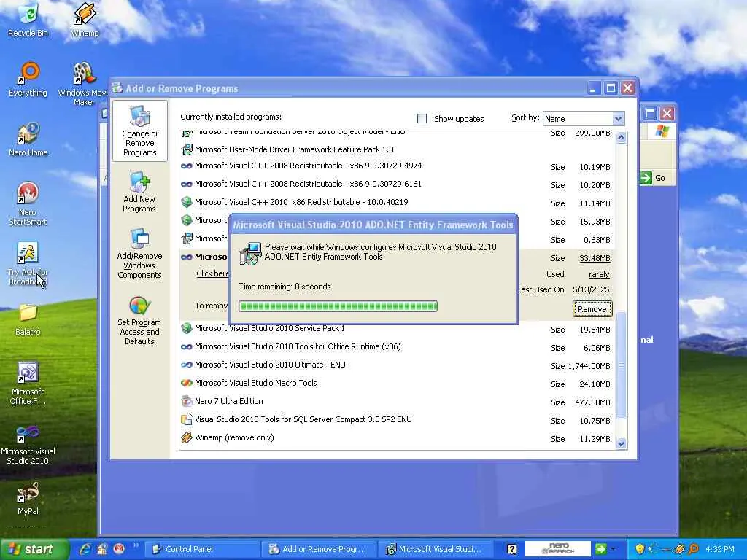Click the Nero Search box in taskbar

557,549
